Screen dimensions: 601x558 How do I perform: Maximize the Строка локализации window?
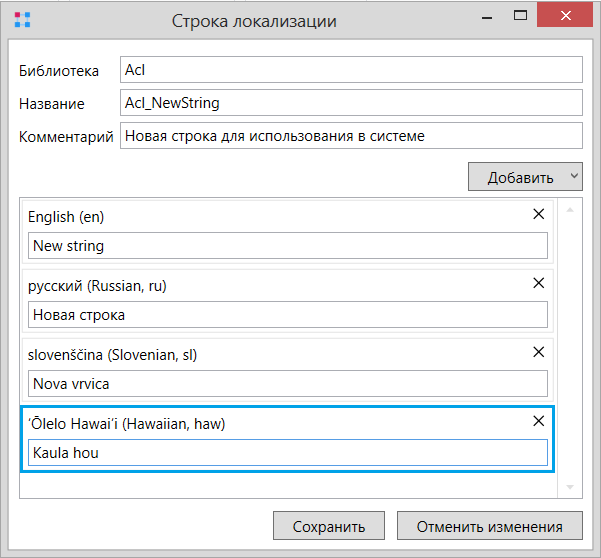[520, 15]
